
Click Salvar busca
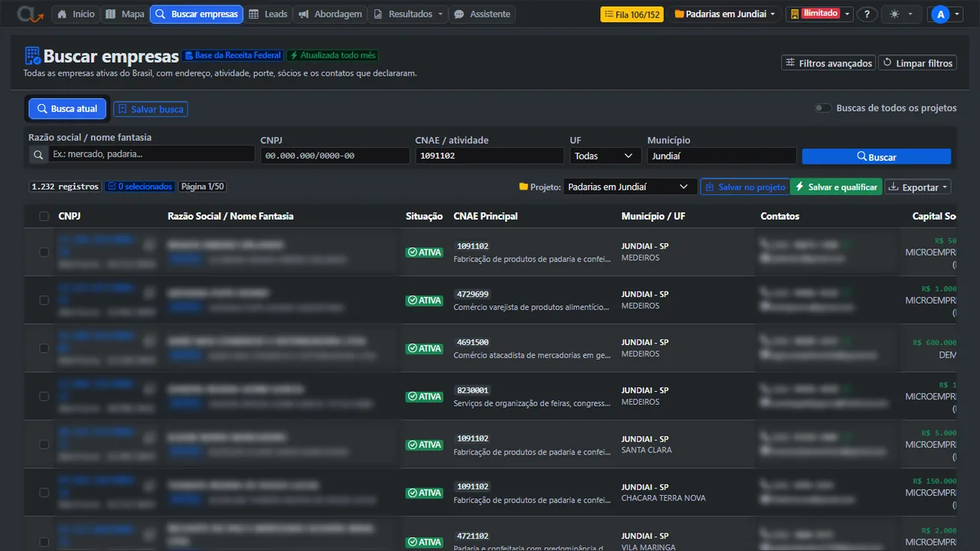pos(150,109)
